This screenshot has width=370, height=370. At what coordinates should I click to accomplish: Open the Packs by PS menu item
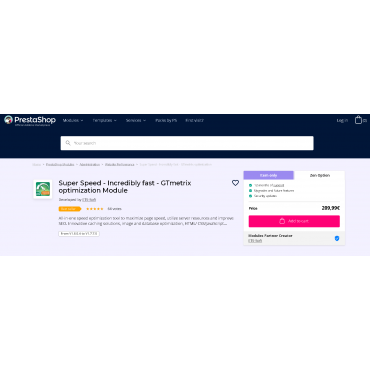(166, 120)
